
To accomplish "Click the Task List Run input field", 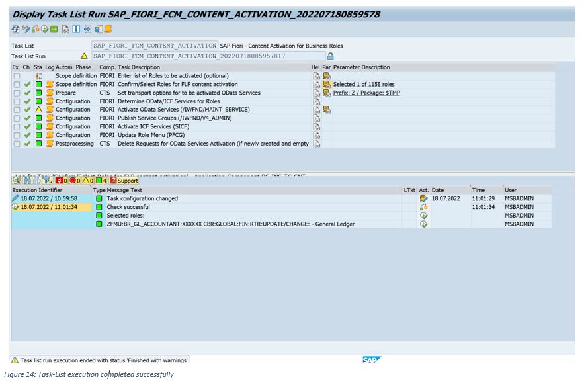I will coord(208,56).
